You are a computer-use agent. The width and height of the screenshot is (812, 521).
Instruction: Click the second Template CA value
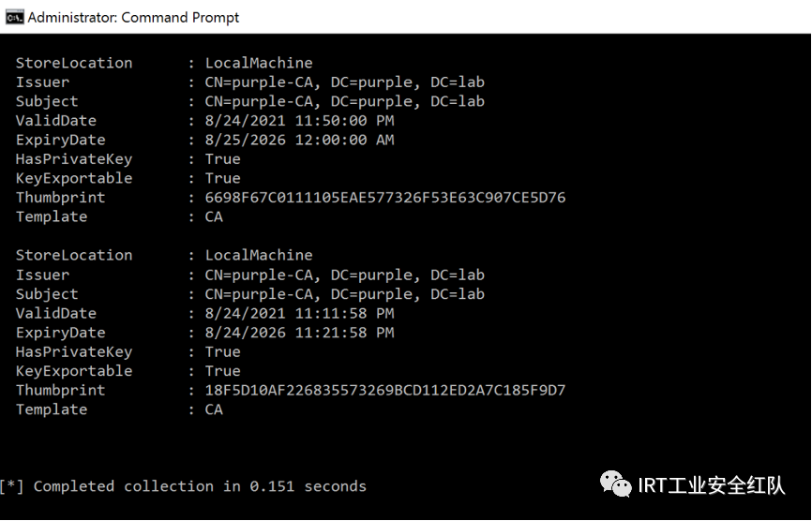pos(214,409)
